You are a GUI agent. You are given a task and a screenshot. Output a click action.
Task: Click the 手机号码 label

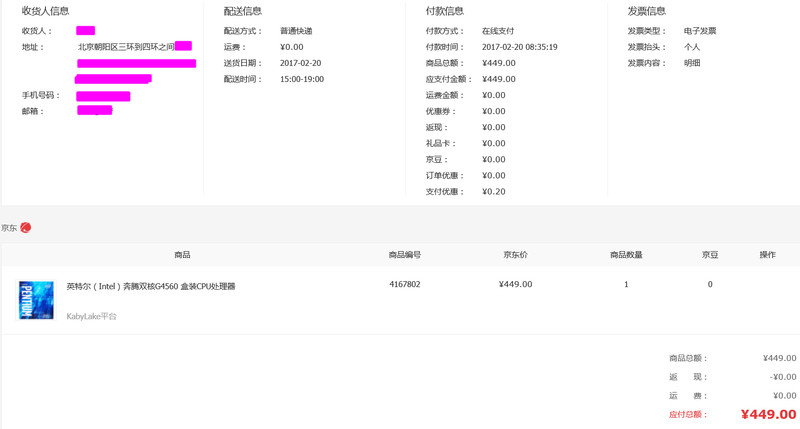pyautogui.click(x=41, y=95)
